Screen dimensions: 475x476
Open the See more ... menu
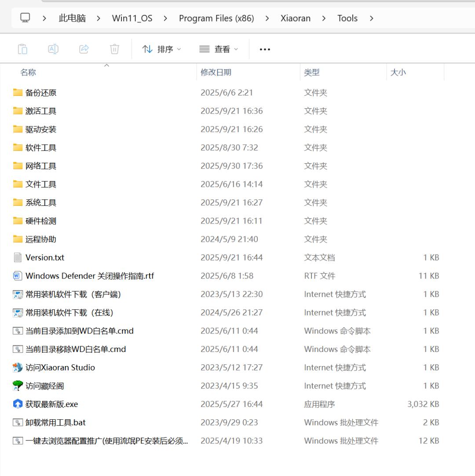tap(264, 49)
